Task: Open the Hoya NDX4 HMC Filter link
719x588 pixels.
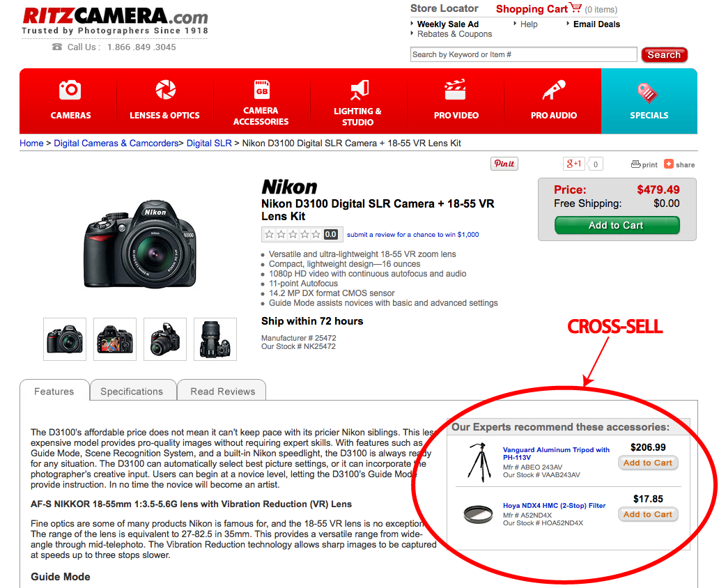Action: [554, 506]
